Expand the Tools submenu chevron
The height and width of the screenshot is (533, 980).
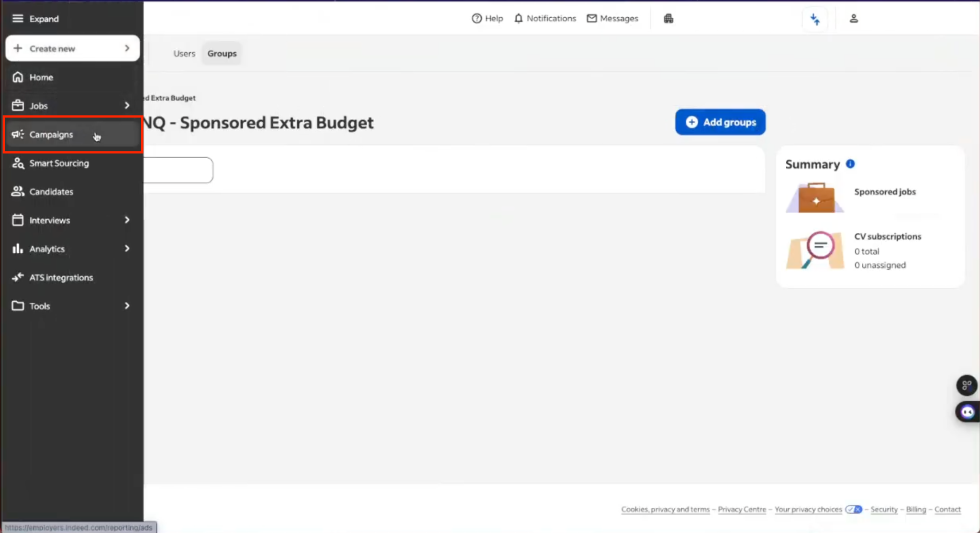point(127,306)
